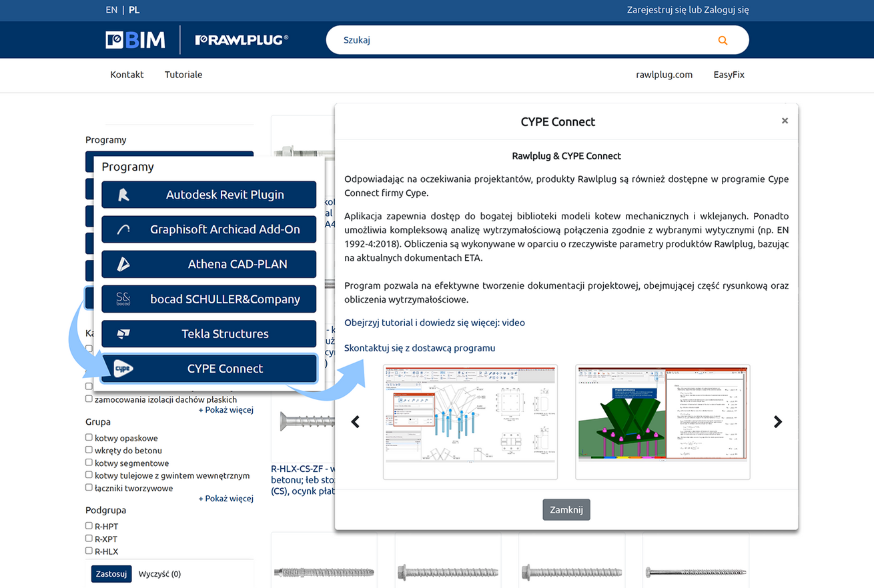
Task: Close the CYPE Connect dialog with X
Action: (785, 121)
